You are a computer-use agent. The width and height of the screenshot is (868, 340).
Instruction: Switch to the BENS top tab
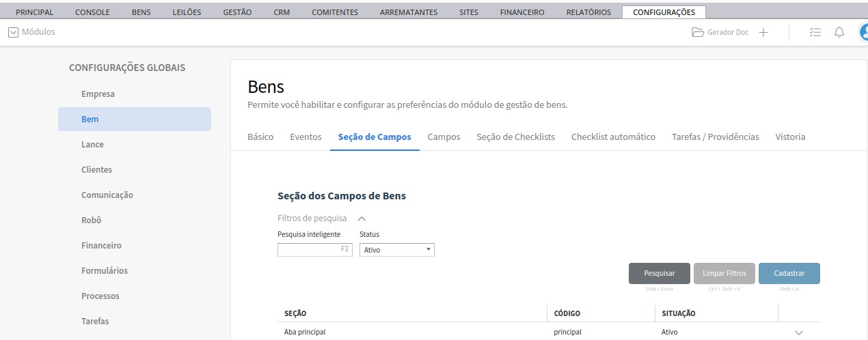pyautogui.click(x=141, y=12)
